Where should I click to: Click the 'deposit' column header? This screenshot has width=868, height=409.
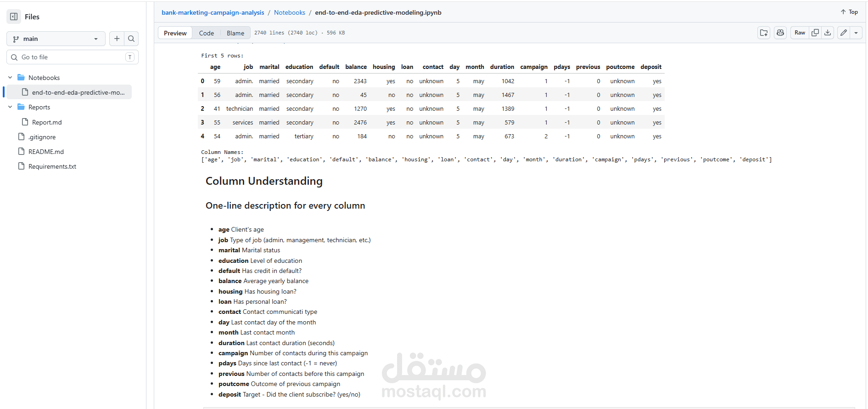pos(651,67)
